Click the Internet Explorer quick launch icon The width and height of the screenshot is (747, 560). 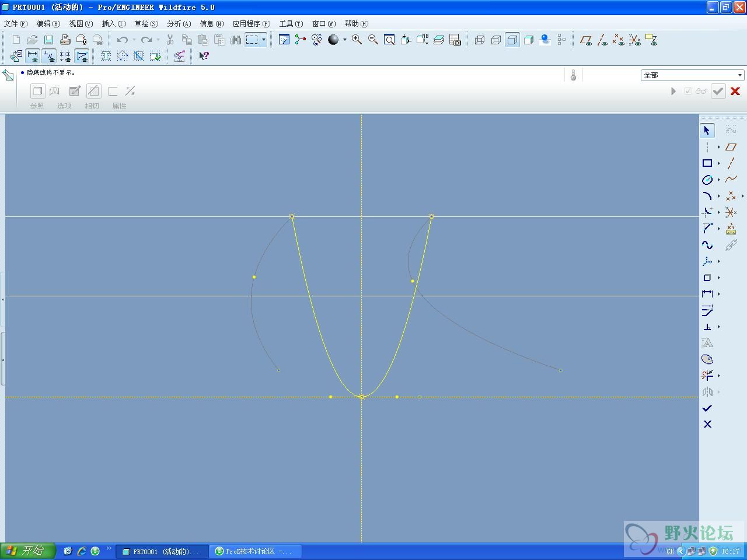pos(82,551)
